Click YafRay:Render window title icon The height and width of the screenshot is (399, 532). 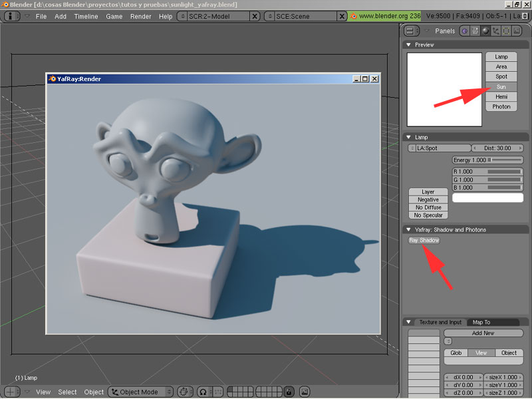pos(52,78)
